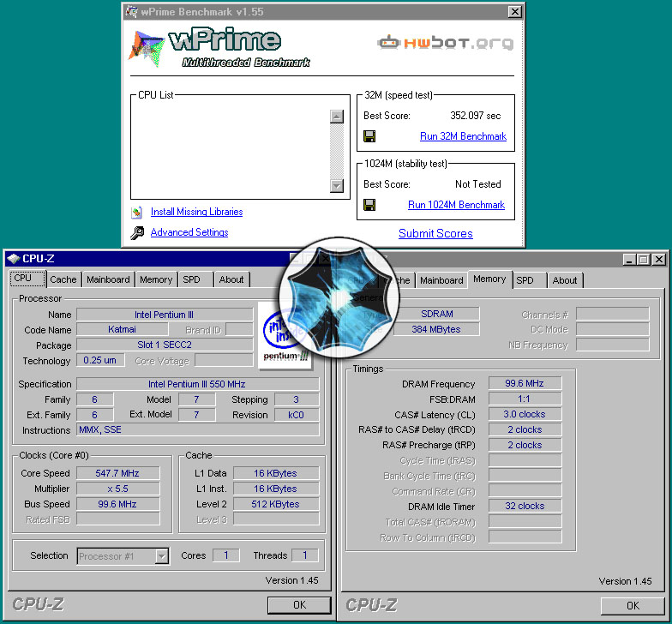Open About tab in left CPU-Z
The height and width of the screenshot is (624, 672).
click(x=231, y=279)
